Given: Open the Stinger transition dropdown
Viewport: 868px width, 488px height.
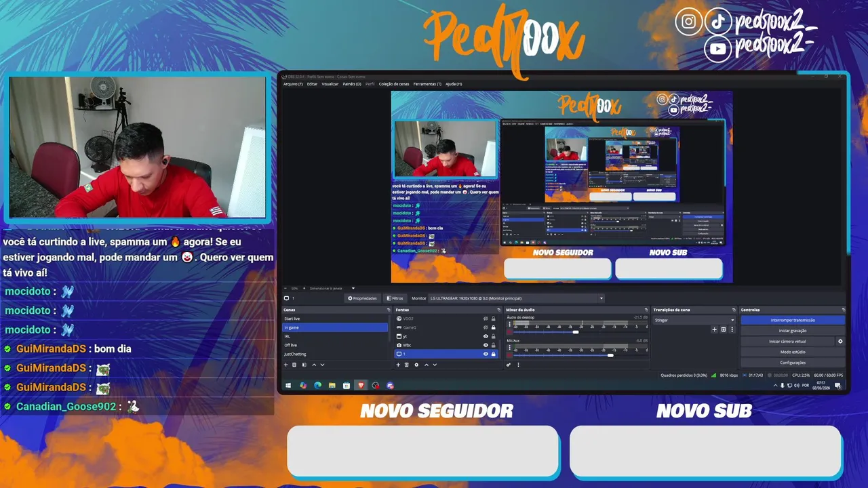Looking at the screenshot, I should point(694,320).
